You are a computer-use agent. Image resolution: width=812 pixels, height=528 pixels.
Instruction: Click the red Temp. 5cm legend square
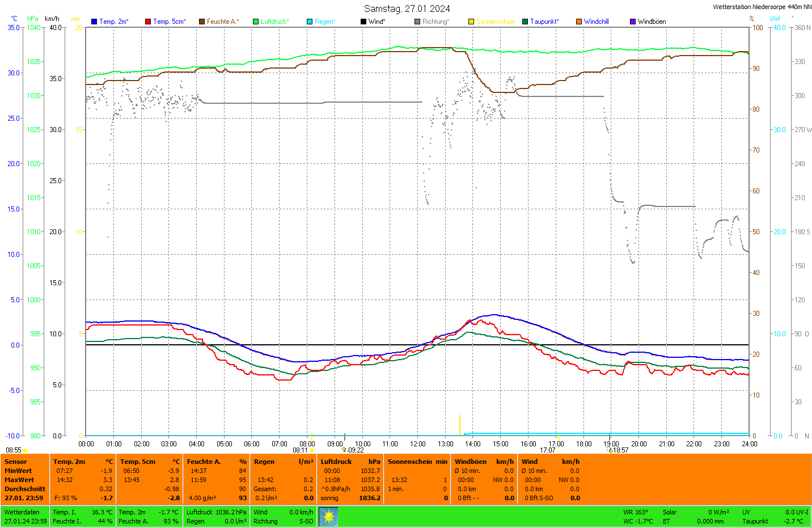148,22
